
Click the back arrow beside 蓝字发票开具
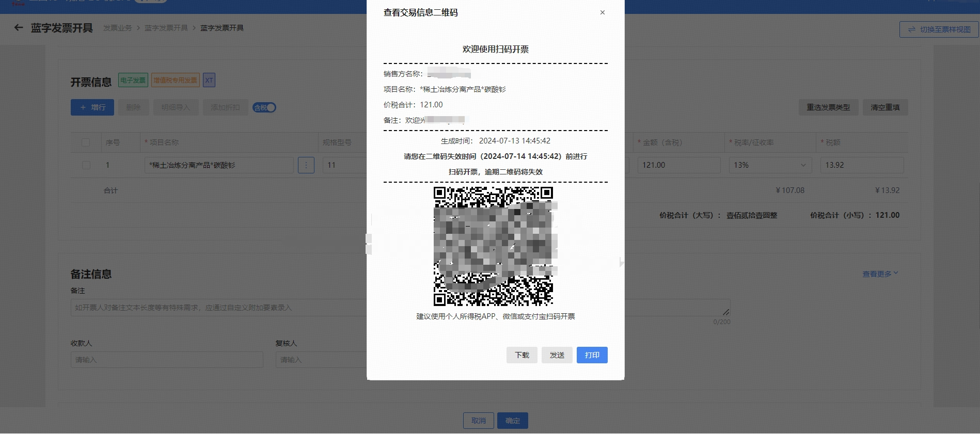19,28
